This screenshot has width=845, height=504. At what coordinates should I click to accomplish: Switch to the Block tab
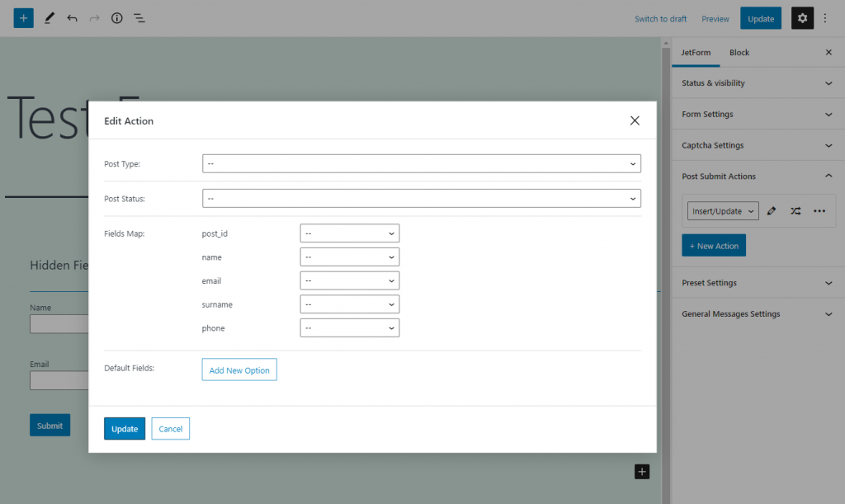(x=739, y=52)
